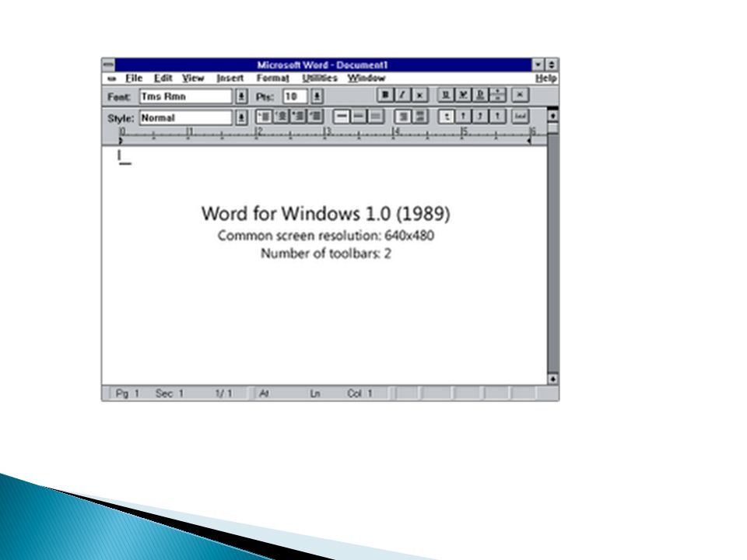Click right indent marker on ruler
The height and width of the screenshot is (560, 747).
point(529,141)
